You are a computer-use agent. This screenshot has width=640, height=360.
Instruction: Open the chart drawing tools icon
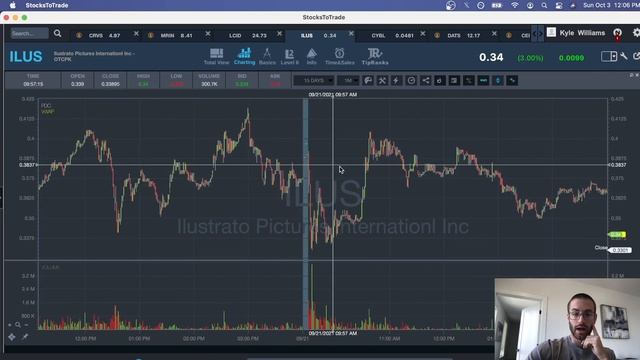tap(382, 80)
